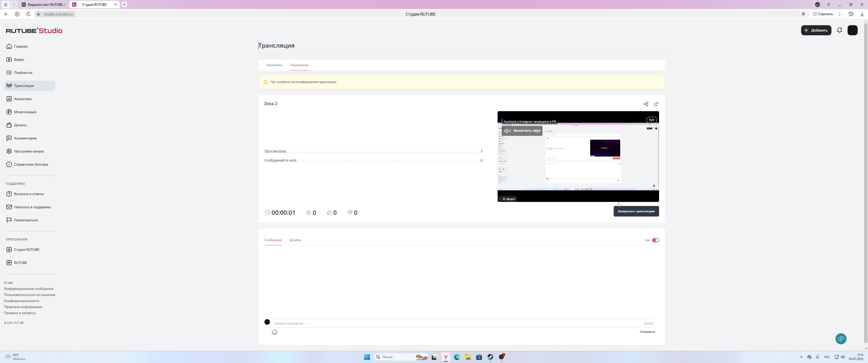Click Пожаловаться in sidebar
This screenshot has height=363, width=868.
(30, 220)
